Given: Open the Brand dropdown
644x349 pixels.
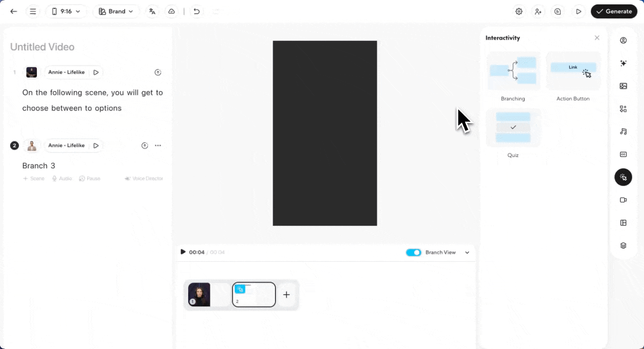Looking at the screenshot, I should point(116,12).
